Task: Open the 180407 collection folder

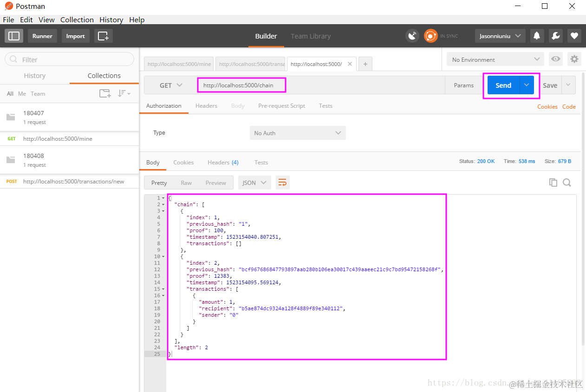Action: point(70,117)
